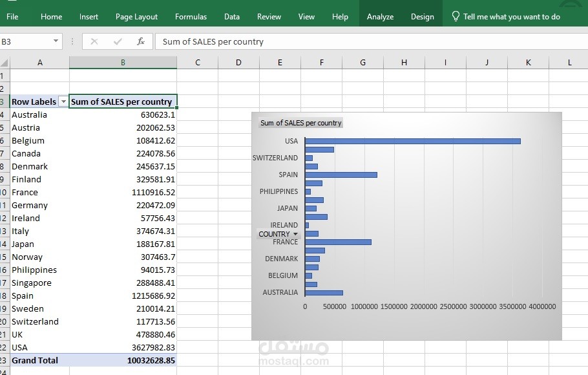Click the 4000000 axis value on chart
This screenshot has height=375, width=588.
542,306
